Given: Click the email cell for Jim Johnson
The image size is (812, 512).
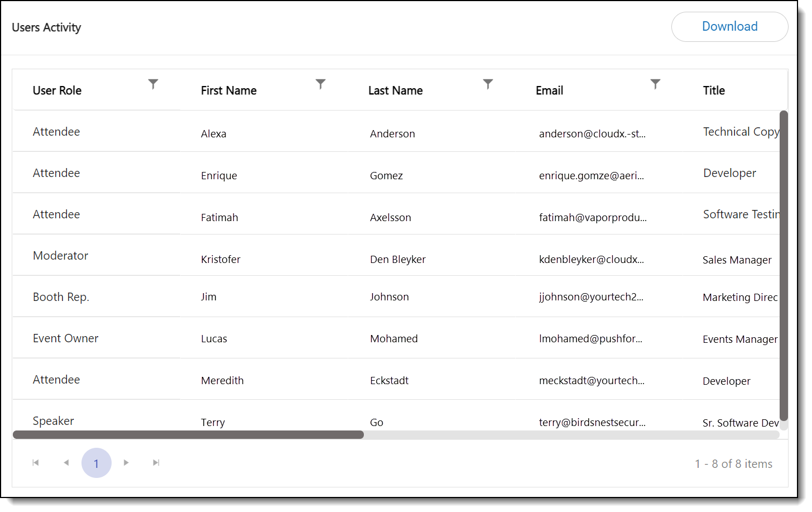Looking at the screenshot, I should 590,297.
